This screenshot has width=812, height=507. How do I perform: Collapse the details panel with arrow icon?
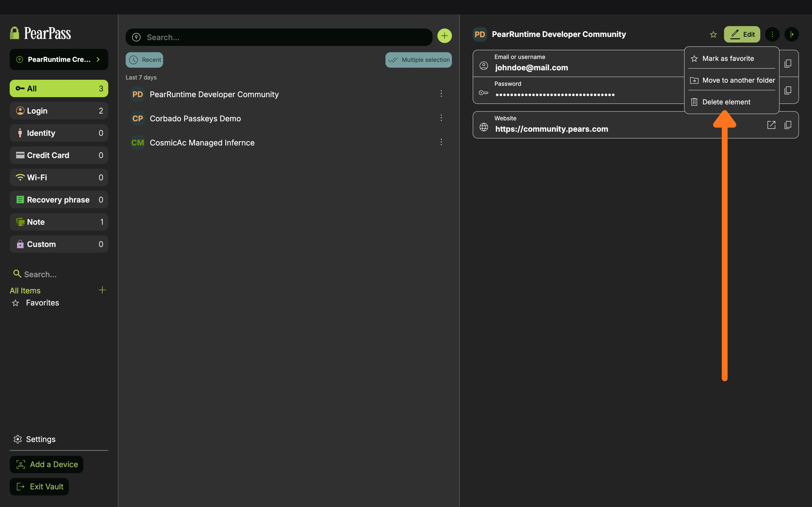[791, 34]
